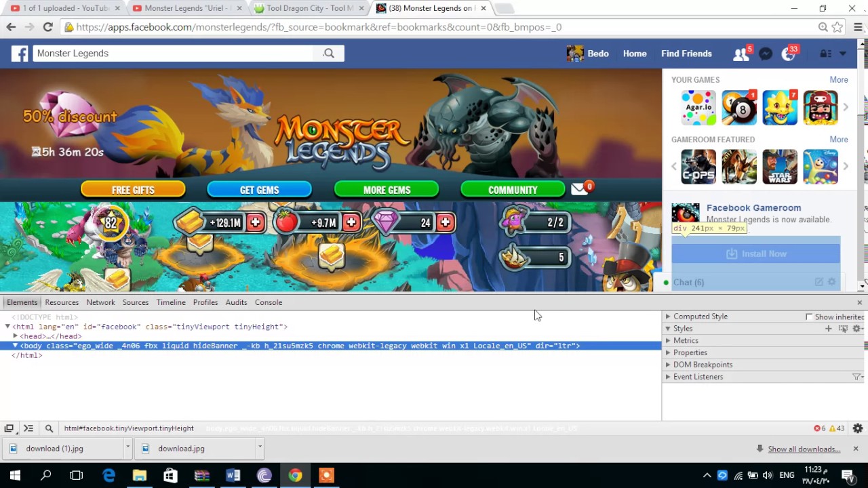868x488 pixels.
Task: Open Friend Requests icon
Action: 741,54
